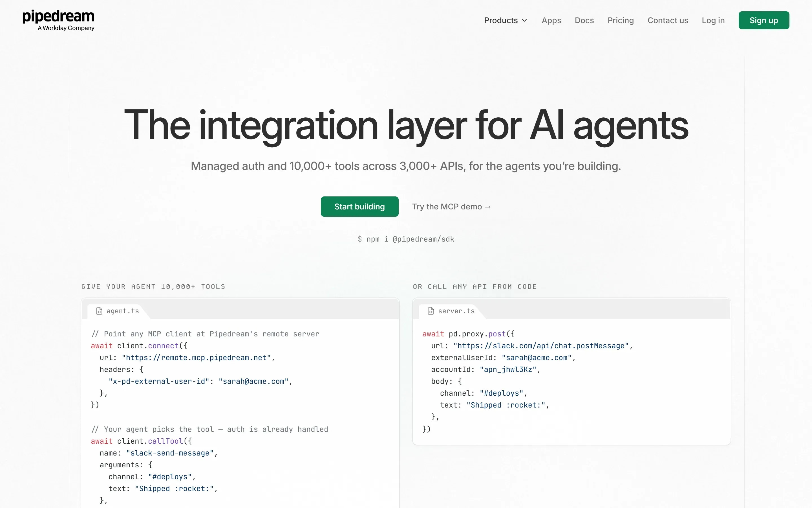Open the Products menu
The image size is (812, 508).
coord(506,21)
